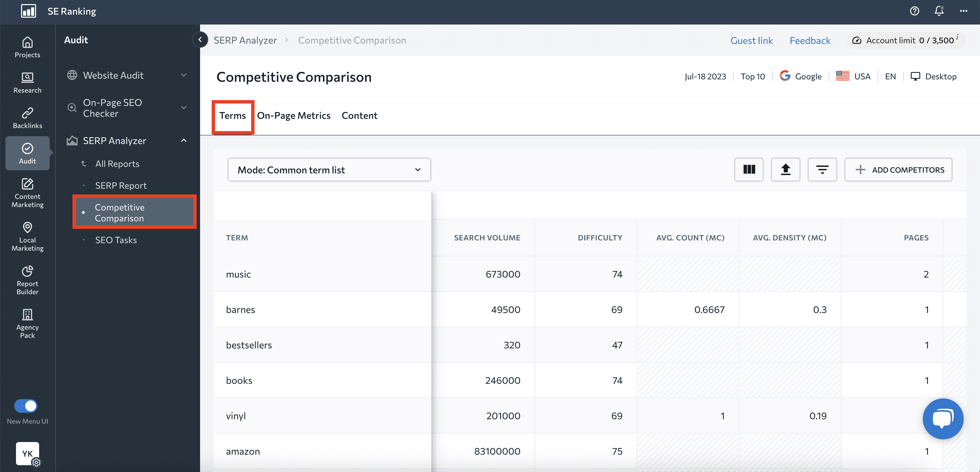The width and height of the screenshot is (980, 472).
Task: Open Content Marketing from the sidebar
Action: [x=27, y=192]
